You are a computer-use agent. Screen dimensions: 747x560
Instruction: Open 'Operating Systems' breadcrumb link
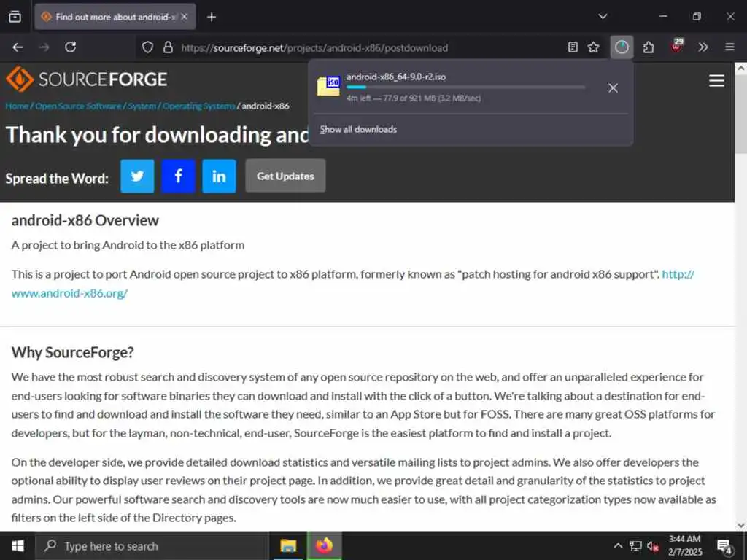pyautogui.click(x=199, y=106)
